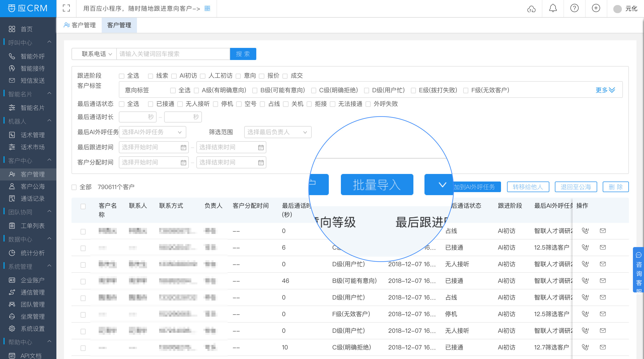Open the 选择最后负责人 dropdown

click(278, 132)
